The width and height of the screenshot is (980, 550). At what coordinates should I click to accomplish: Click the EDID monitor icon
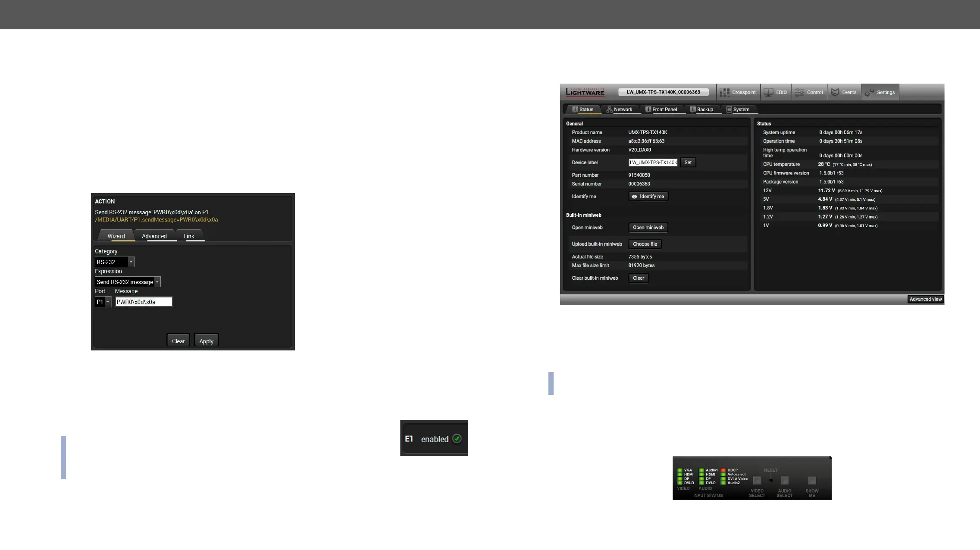(768, 92)
